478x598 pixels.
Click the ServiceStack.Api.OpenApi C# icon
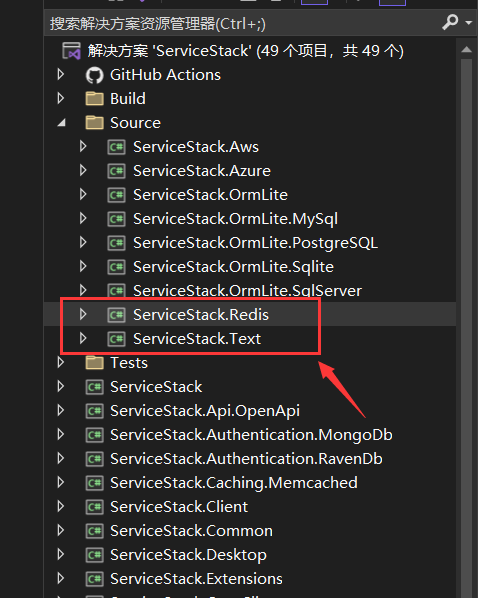[x=94, y=411]
